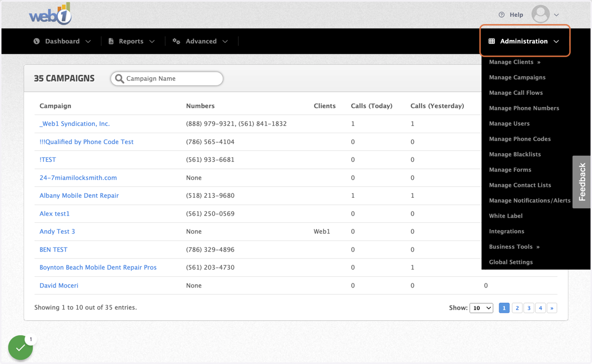The image size is (592, 364).
Task: Sort by the Calls (Today) column header
Action: 371,106
